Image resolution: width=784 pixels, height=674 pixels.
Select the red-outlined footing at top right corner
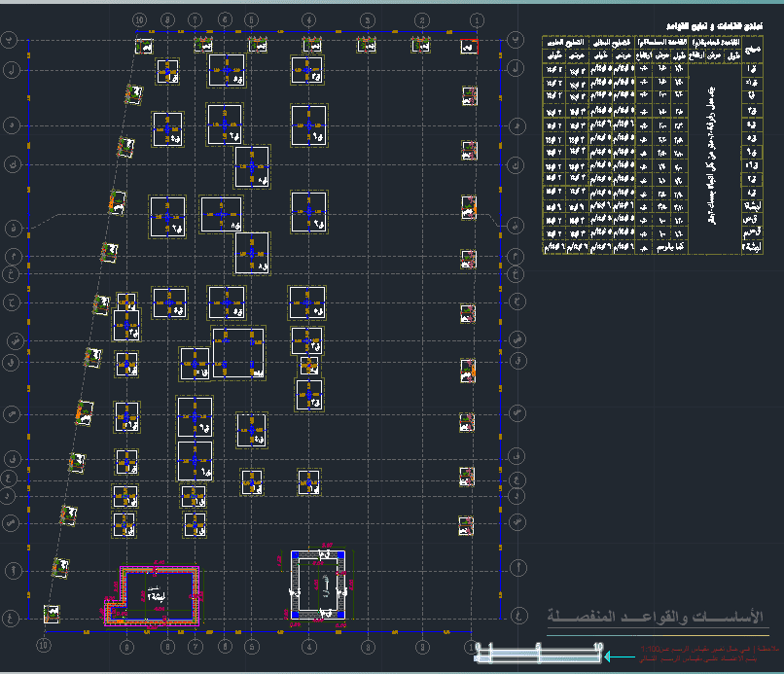click(x=469, y=47)
